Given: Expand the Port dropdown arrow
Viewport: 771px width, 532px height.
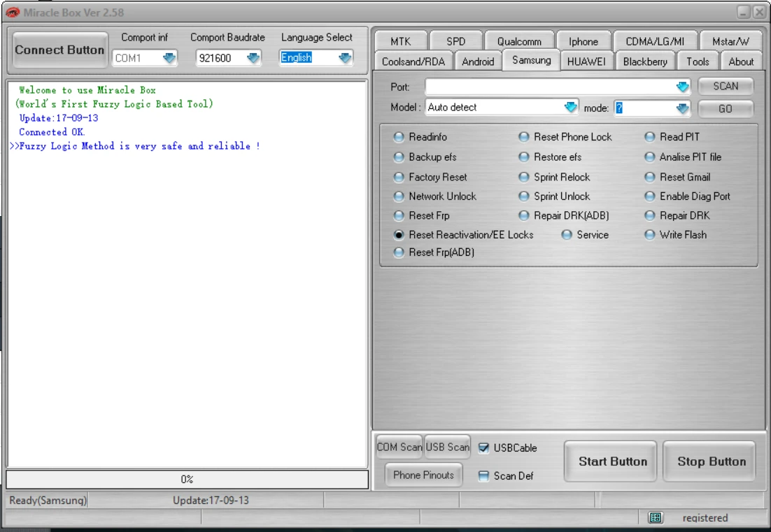Looking at the screenshot, I should tap(682, 87).
